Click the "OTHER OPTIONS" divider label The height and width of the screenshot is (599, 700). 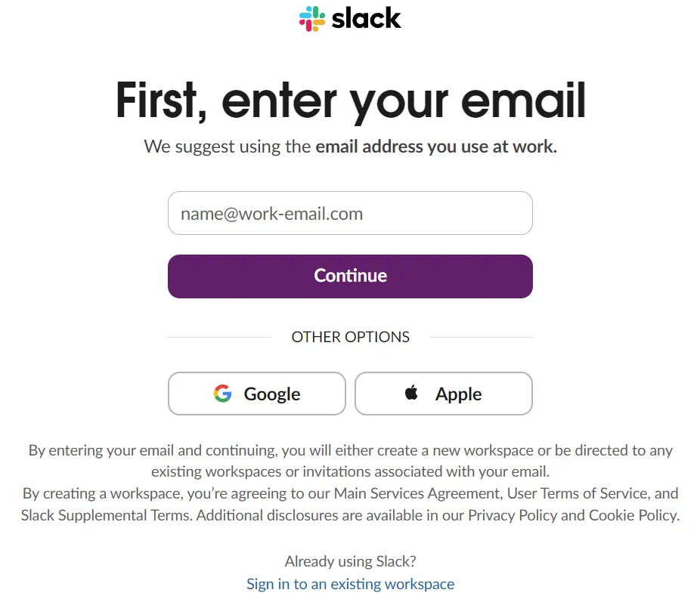pos(350,337)
